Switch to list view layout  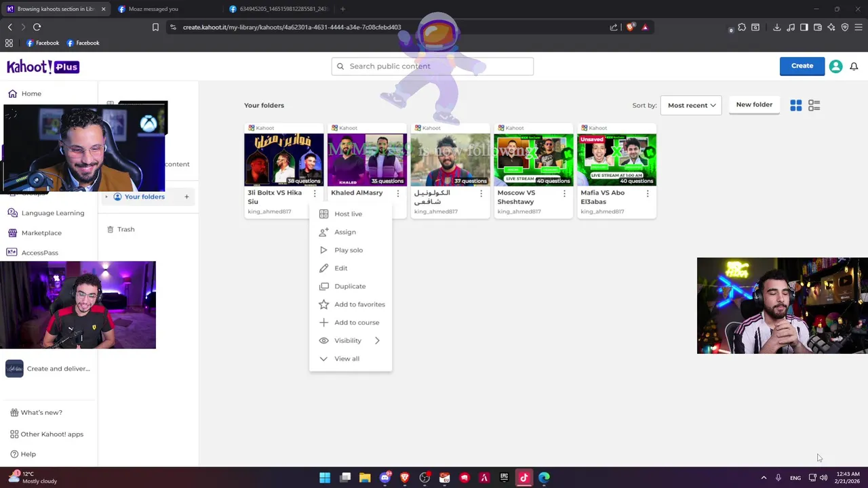pyautogui.click(x=814, y=105)
